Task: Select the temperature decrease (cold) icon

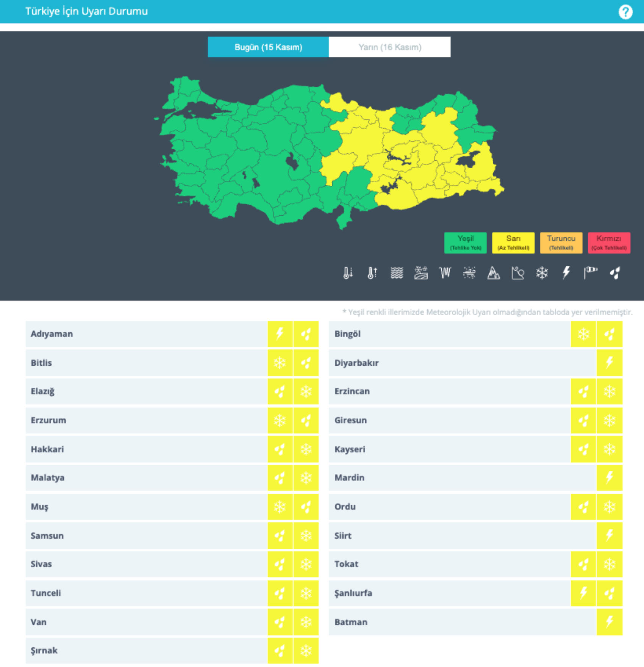Action: 348,273
